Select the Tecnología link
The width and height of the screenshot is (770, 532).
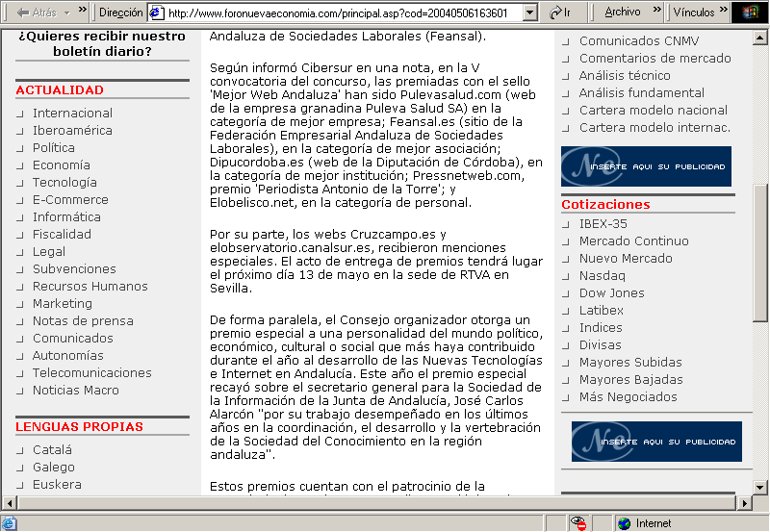coord(64,182)
